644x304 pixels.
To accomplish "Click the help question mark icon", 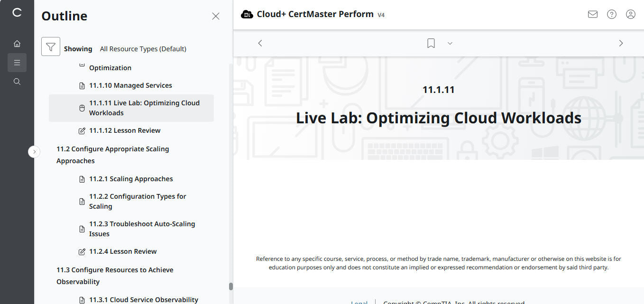I will coord(611,14).
